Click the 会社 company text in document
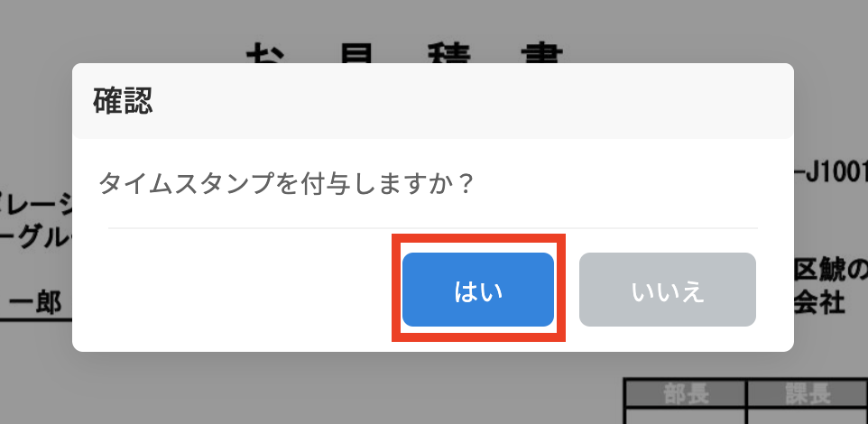 [819, 303]
